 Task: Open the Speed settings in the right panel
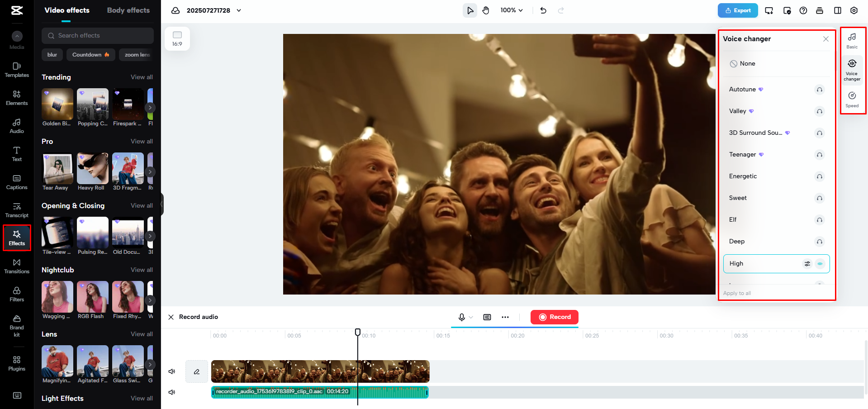point(852,99)
